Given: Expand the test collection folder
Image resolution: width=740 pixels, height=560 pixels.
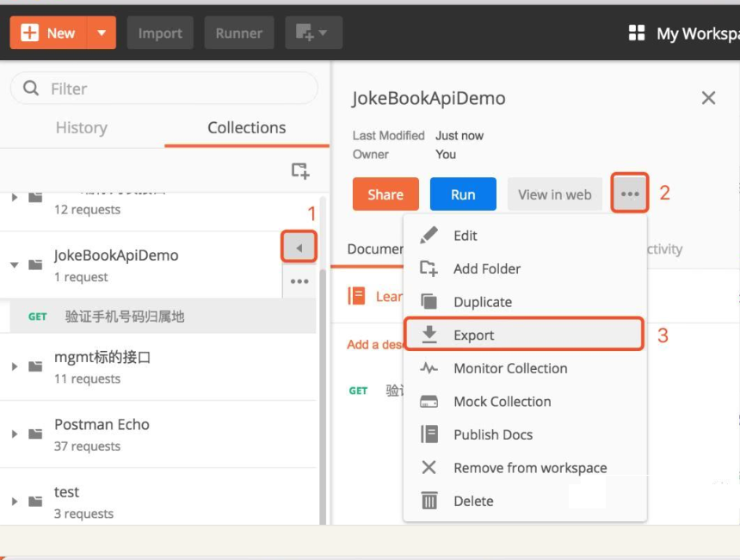Looking at the screenshot, I should pos(15,502).
